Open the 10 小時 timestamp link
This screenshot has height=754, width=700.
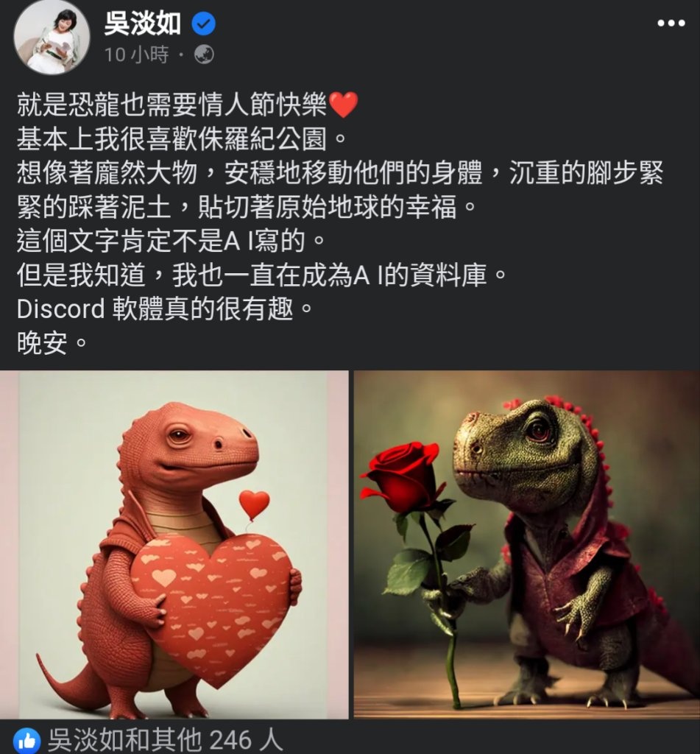pyautogui.click(x=136, y=54)
